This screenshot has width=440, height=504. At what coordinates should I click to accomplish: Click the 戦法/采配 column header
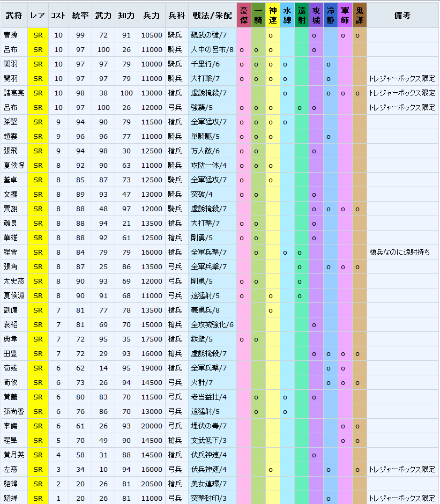(x=212, y=15)
